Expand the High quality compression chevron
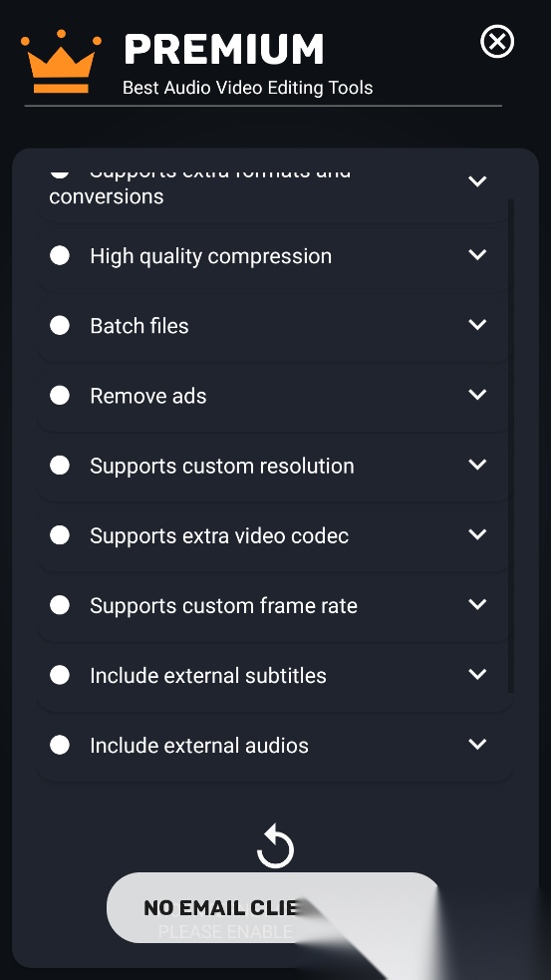Viewport: 551px width, 980px height. pos(477,254)
